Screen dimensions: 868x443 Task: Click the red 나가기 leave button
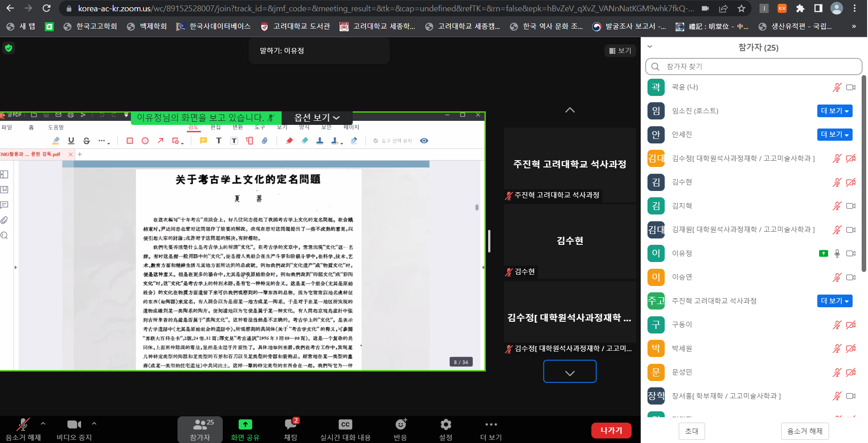pyautogui.click(x=611, y=430)
